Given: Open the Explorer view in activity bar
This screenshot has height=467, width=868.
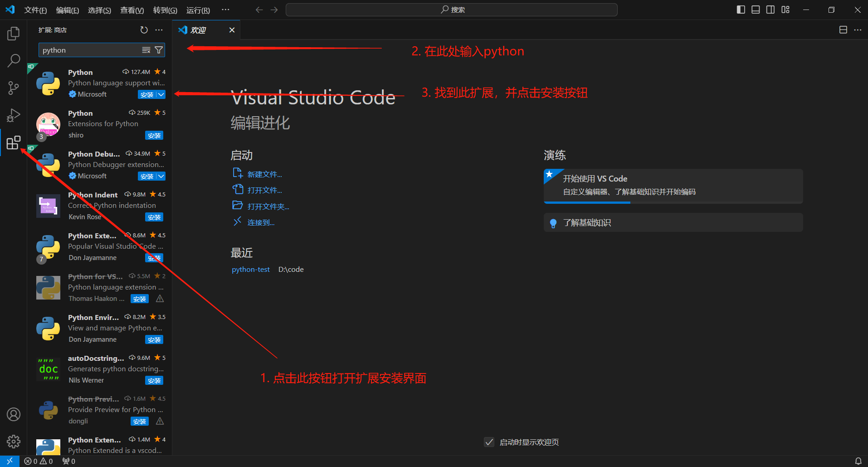Looking at the screenshot, I should [14, 33].
